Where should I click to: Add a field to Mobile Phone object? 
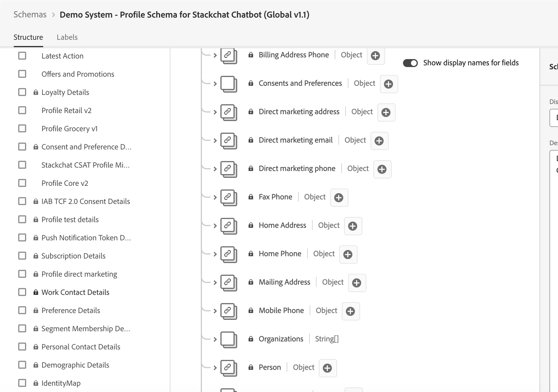click(x=350, y=311)
